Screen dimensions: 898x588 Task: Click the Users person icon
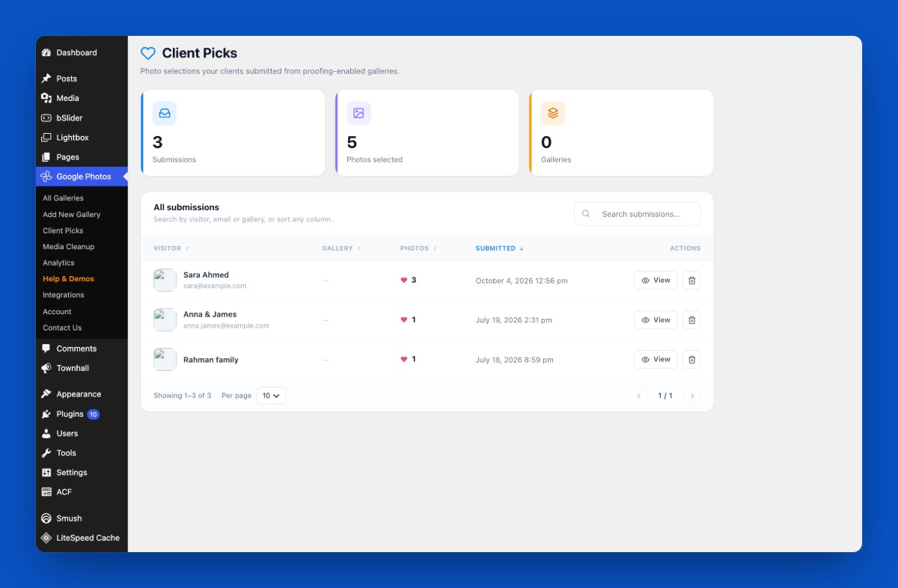coord(46,433)
